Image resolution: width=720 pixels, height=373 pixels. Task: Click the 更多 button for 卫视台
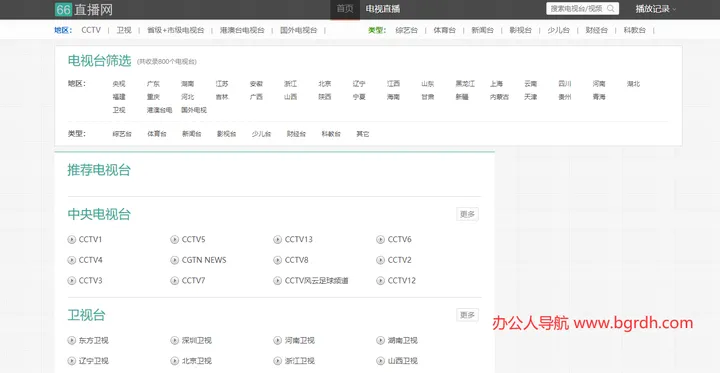coord(467,315)
